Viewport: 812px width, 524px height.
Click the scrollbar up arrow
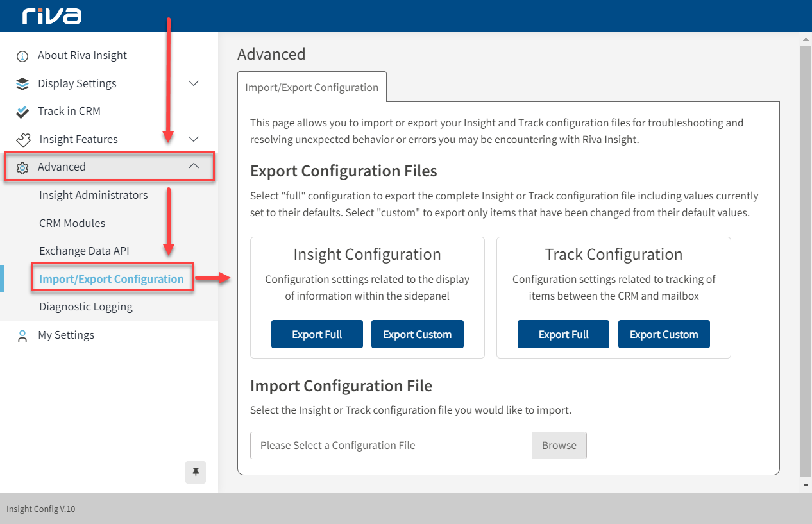pyautogui.click(x=806, y=40)
